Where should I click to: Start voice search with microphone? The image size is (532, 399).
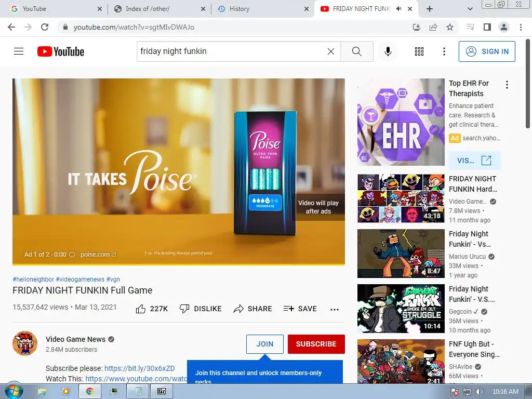point(388,51)
